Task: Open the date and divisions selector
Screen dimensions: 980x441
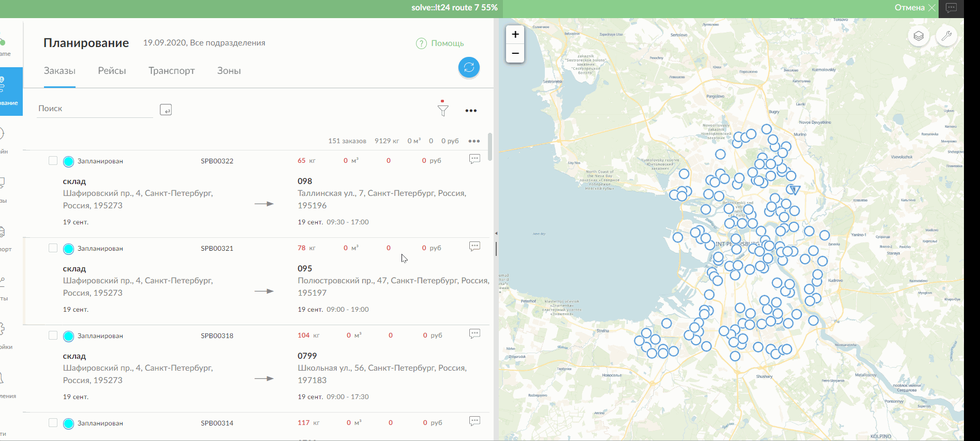Action: tap(204, 43)
